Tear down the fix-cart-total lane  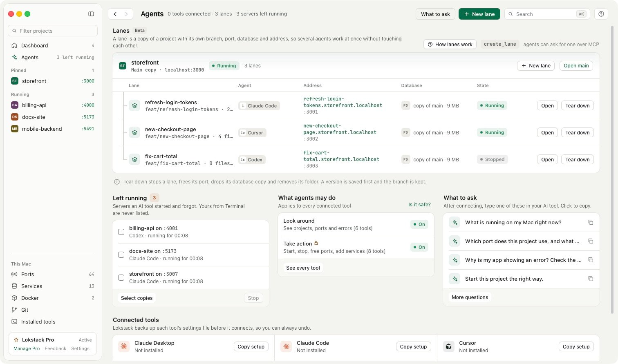[577, 159]
